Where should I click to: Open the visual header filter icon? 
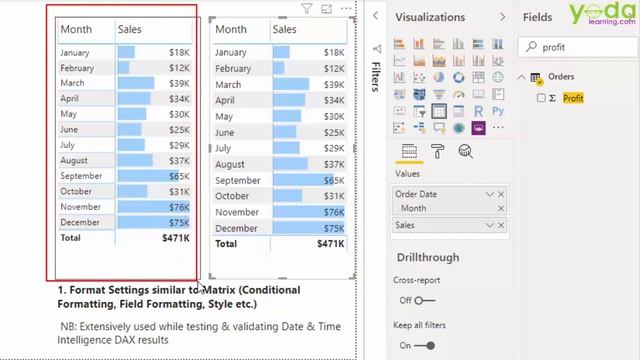(x=307, y=9)
